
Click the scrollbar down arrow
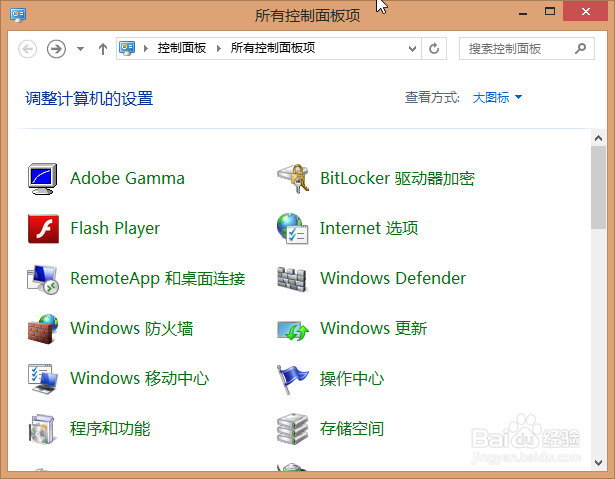pyautogui.click(x=598, y=463)
